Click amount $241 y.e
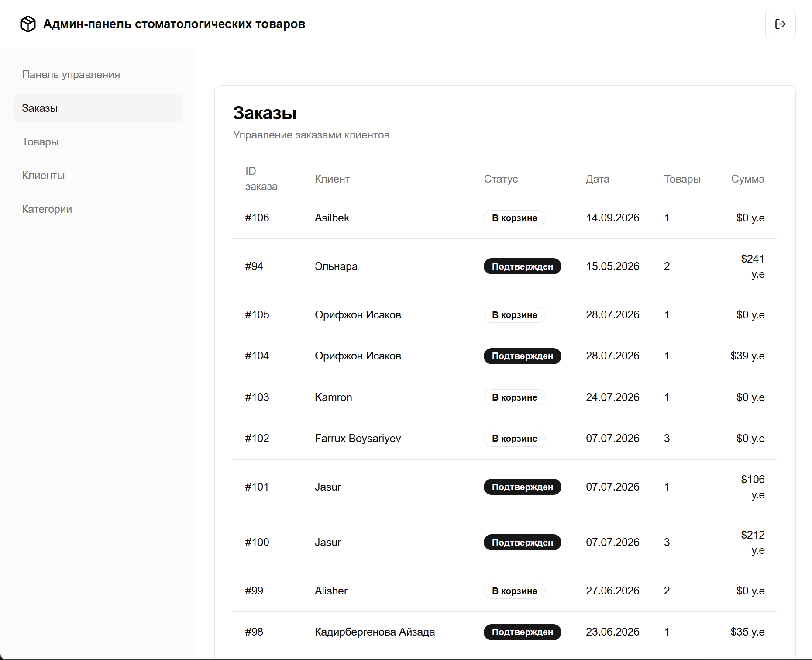 (753, 266)
